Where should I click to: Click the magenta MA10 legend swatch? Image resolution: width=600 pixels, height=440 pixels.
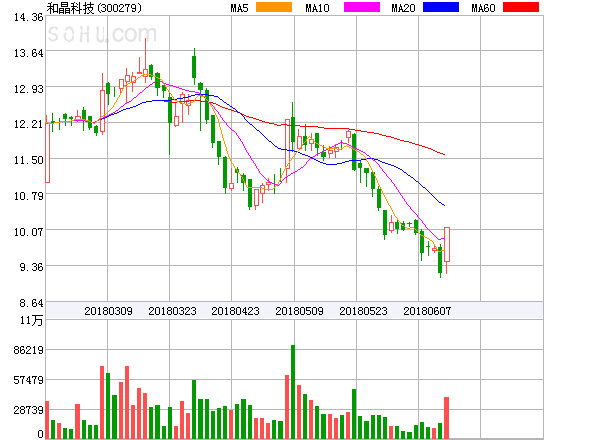(362, 7)
